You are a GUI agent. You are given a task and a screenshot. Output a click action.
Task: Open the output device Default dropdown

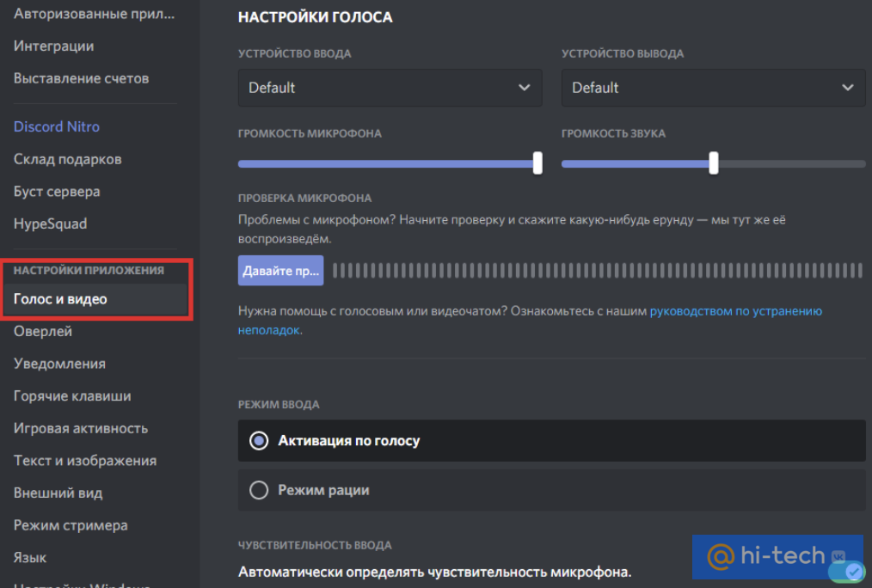point(714,88)
